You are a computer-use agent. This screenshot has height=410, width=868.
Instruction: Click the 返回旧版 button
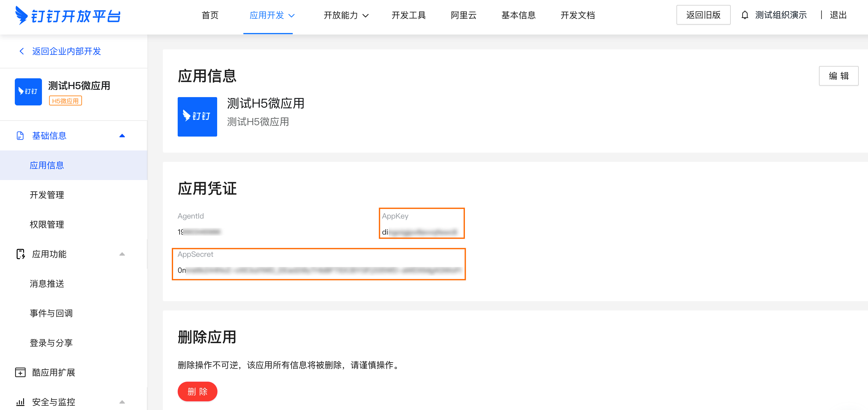coord(703,15)
